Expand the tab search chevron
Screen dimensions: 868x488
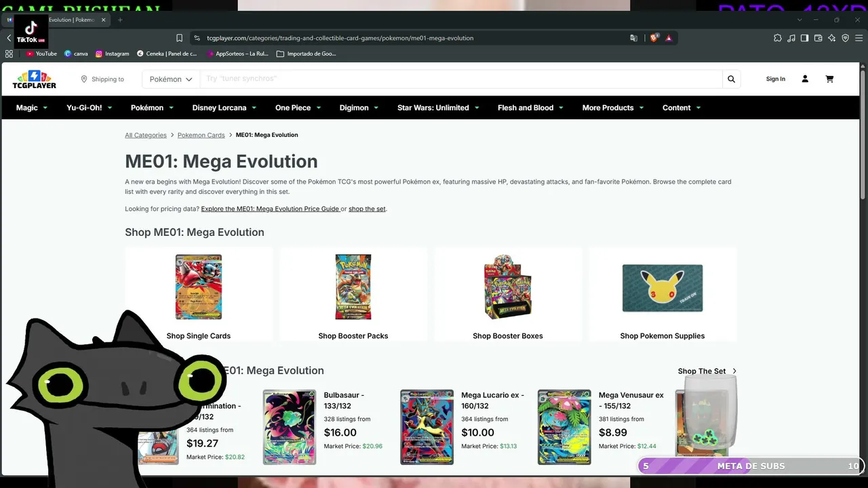800,20
